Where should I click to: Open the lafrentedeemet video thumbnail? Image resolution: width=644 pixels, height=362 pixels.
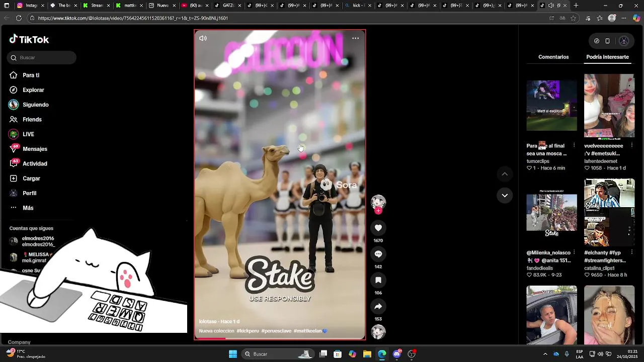(609, 106)
